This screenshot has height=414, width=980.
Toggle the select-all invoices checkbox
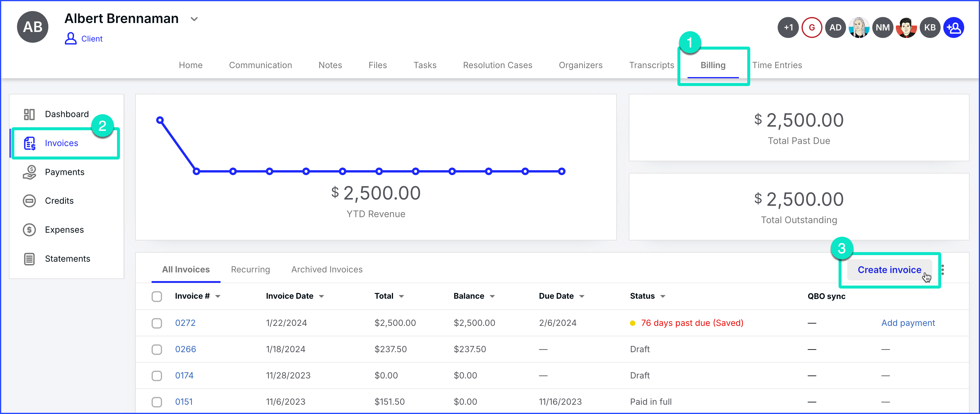coord(157,296)
